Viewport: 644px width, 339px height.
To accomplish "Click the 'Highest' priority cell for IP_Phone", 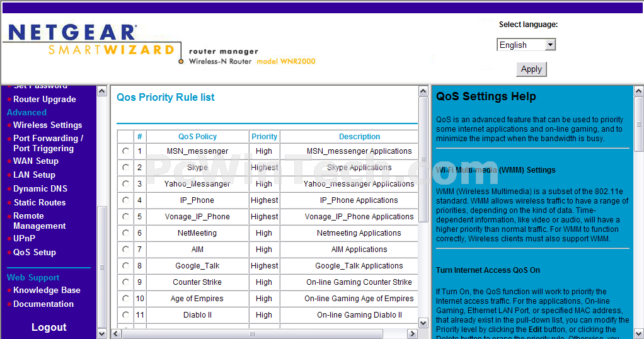I will click(265, 200).
